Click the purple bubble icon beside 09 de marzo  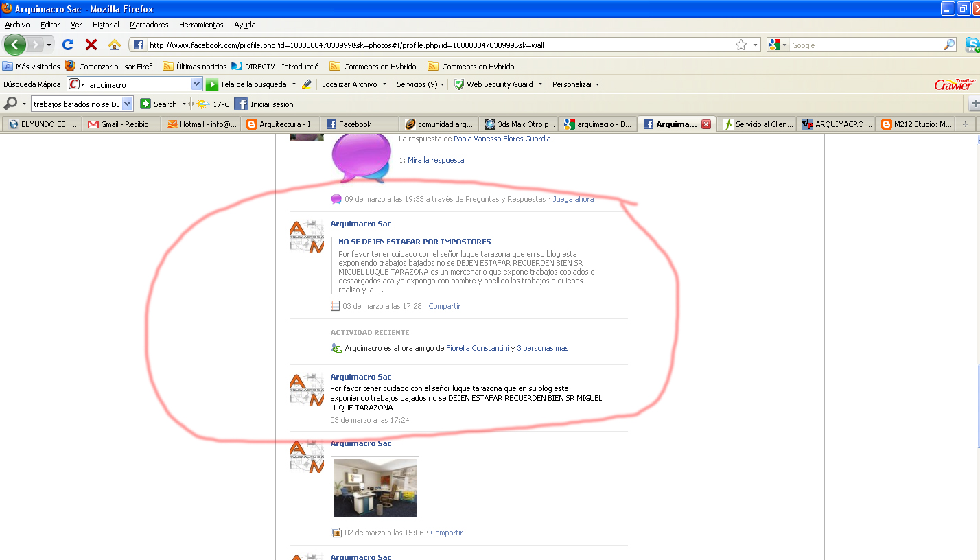336,199
